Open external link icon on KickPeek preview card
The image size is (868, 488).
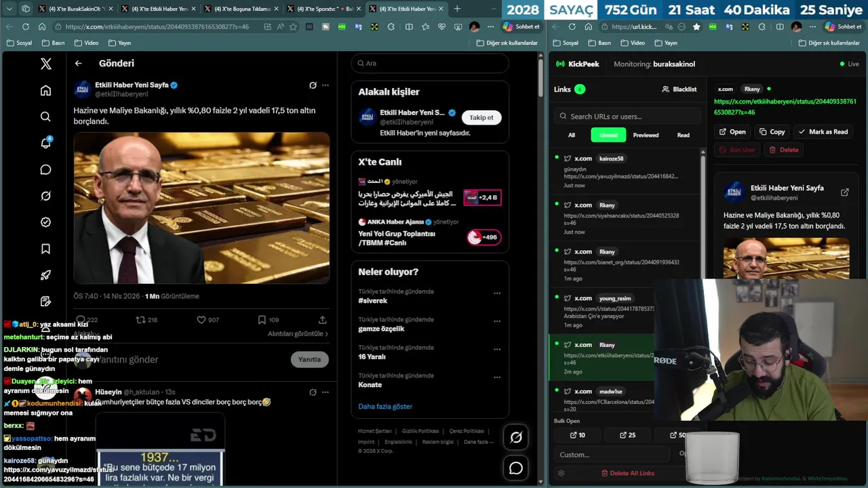coord(845,192)
